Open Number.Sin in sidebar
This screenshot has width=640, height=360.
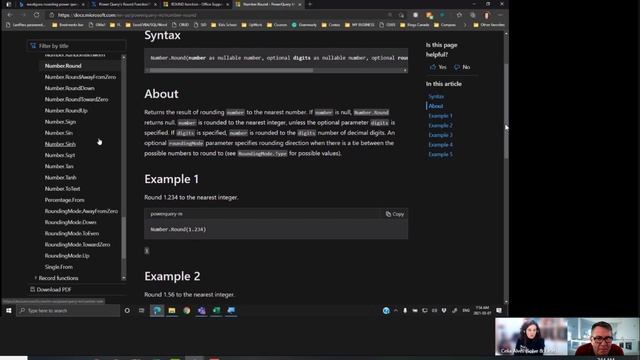point(59,133)
